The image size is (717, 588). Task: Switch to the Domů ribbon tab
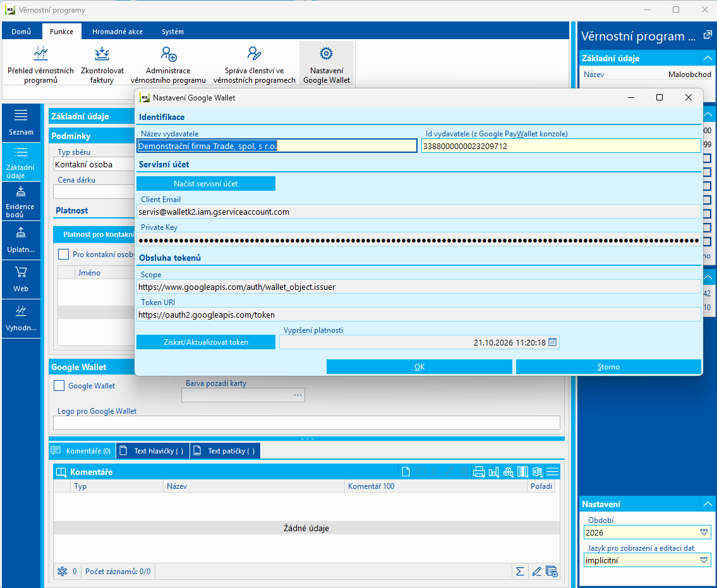[21, 32]
